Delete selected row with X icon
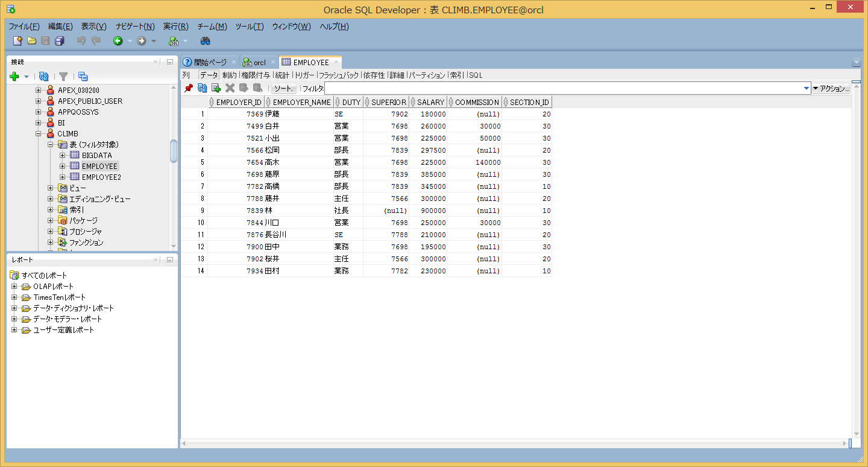This screenshot has height=467, width=868. [x=230, y=88]
